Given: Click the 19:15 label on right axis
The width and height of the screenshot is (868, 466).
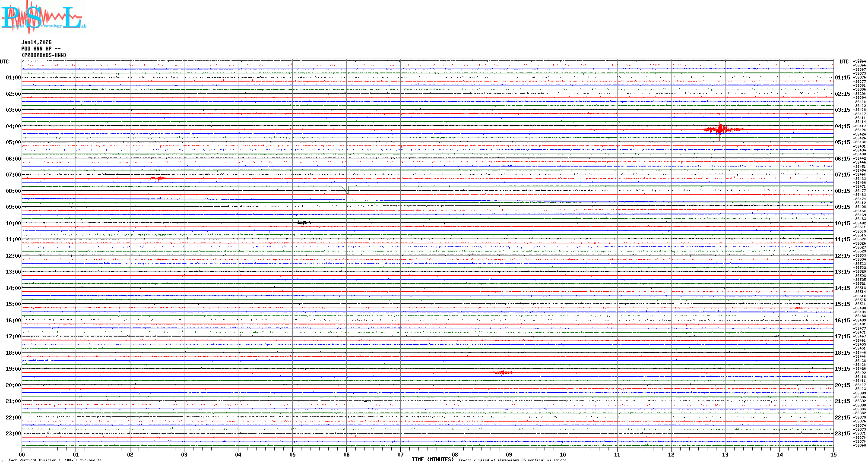Looking at the screenshot, I should point(842,369).
